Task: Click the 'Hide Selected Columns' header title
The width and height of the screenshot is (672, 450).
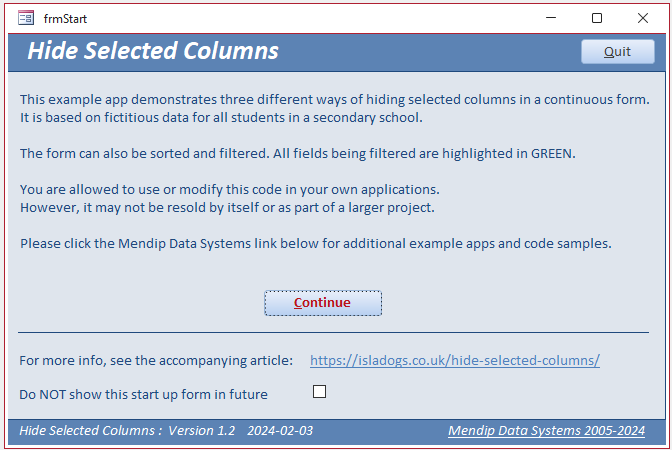Action: pos(153,51)
